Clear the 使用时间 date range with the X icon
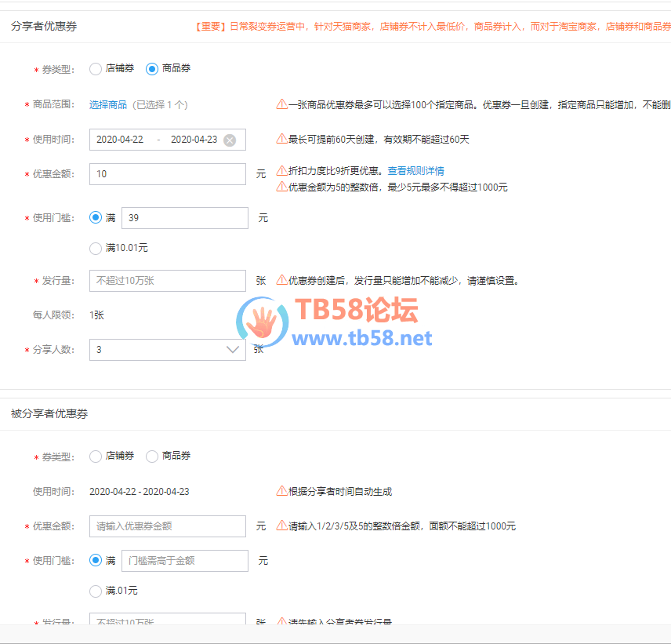The height and width of the screenshot is (644, 671). [230, 140]
